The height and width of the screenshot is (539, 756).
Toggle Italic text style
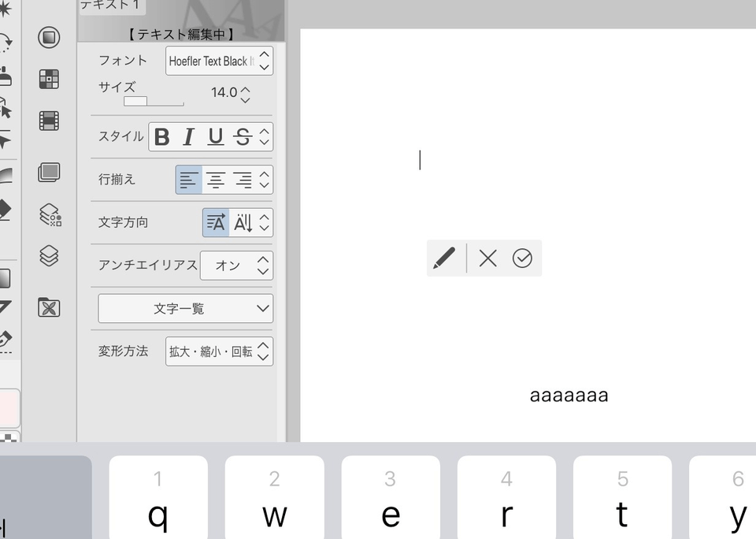(x=188, y=137)
